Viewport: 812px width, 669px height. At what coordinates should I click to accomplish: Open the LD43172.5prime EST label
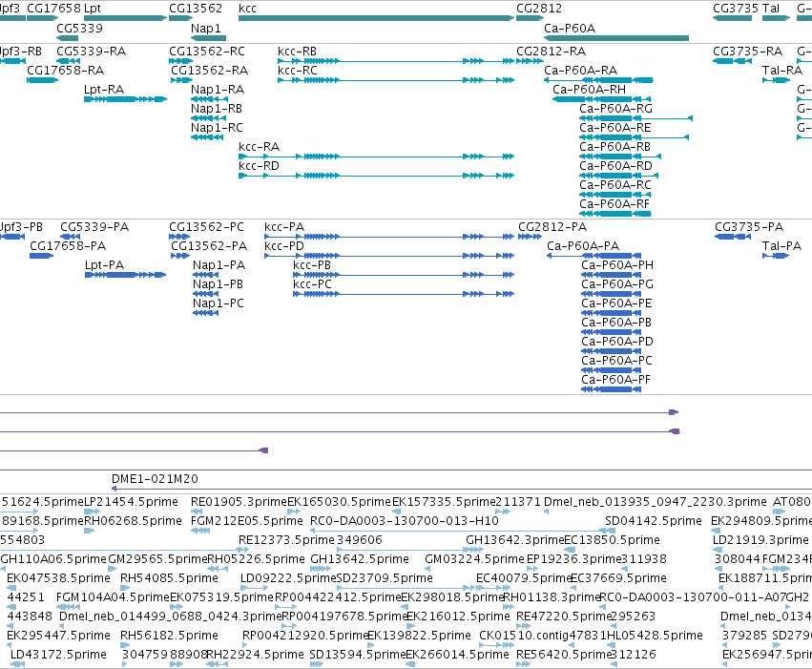click(58, 655)
